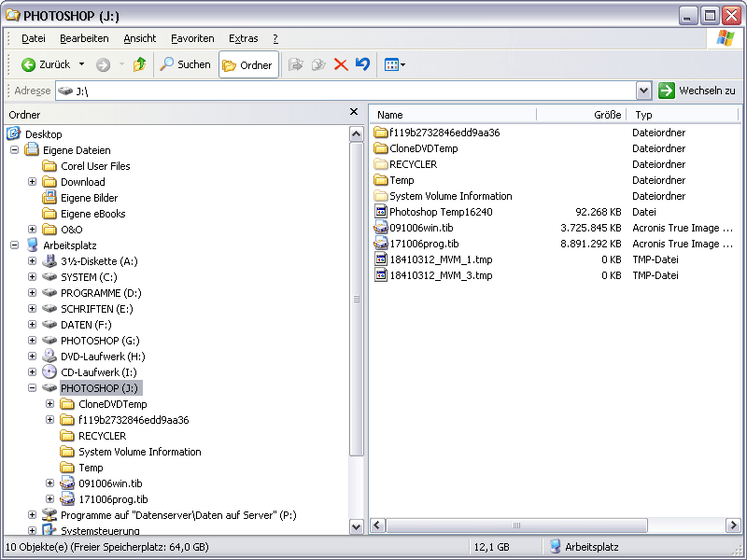Expand the O&O folder node

[32, 230]
